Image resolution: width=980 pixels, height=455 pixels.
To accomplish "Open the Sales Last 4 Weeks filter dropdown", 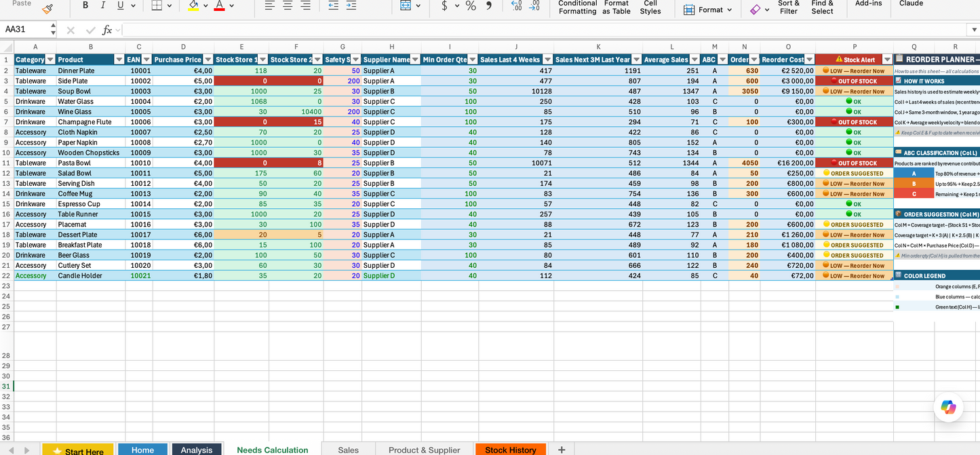I will click(x=547, y=60).
